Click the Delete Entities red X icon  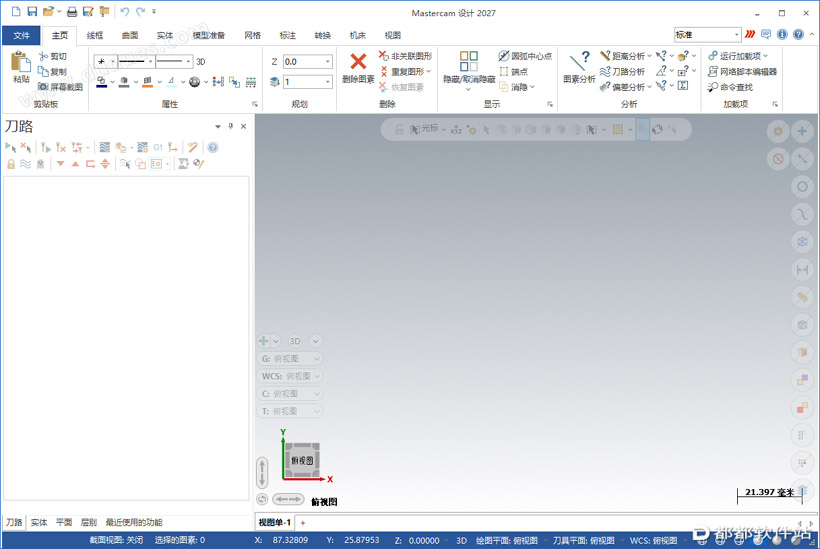coord(358,62)
